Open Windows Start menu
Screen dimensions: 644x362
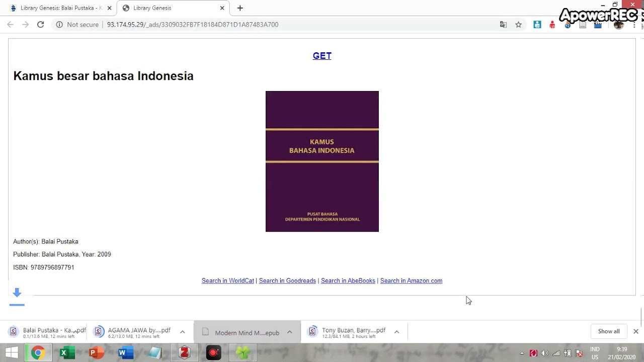point(12,352)
